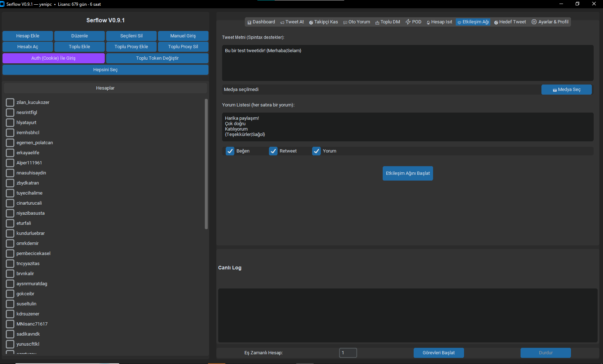Open the Hesap Isıt flame icon
Viewport: 603px width, 364px height.
[x=428, y=22]
